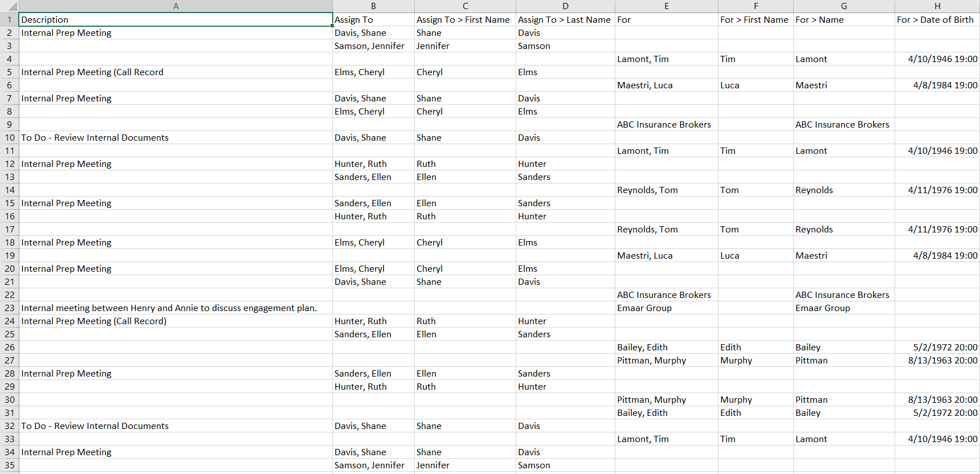Click the Description header cell
Screen dimensions: 980x474
(175, 20)
